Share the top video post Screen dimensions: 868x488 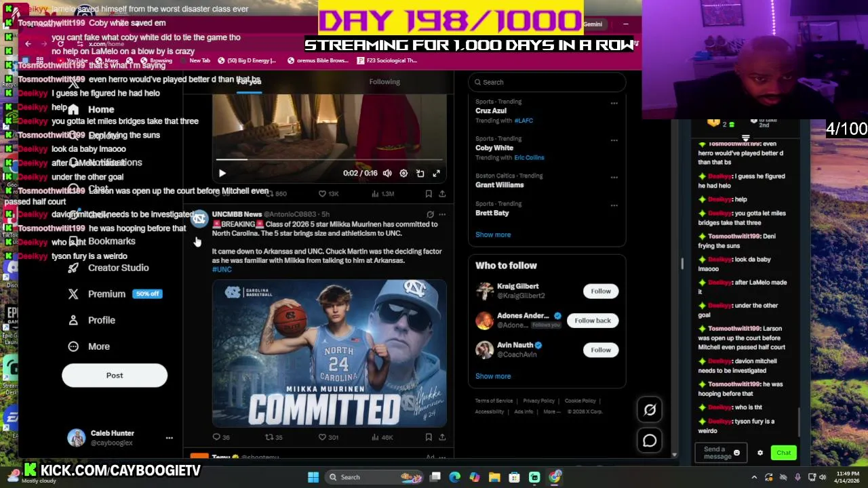[442, 194]
